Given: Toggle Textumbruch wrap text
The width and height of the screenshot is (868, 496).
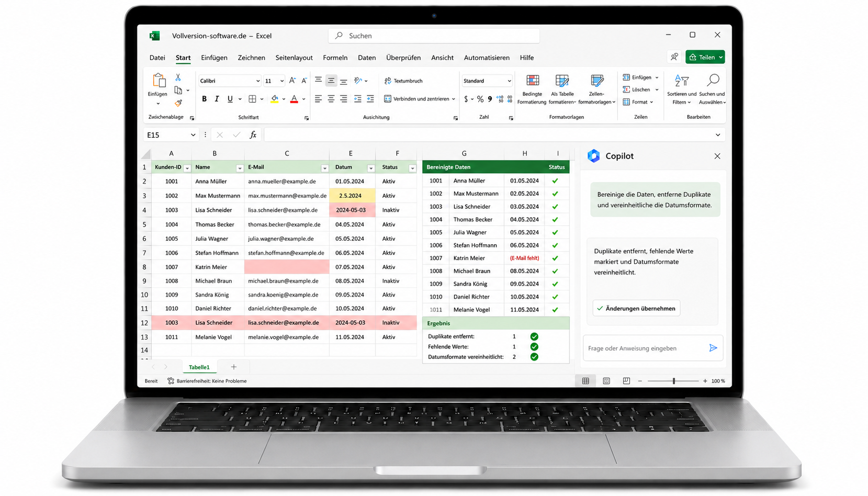Looking at the screenshot, I should click(403, 81).
